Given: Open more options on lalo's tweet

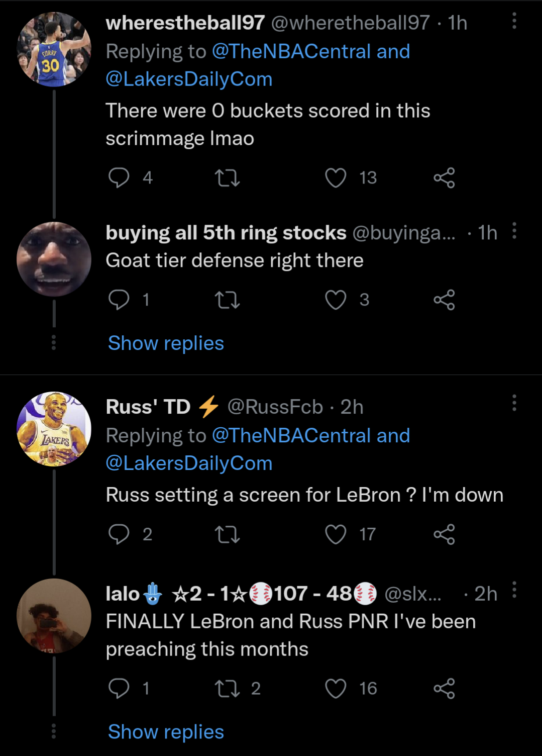Looking at the screenshot, I should 514,590.
